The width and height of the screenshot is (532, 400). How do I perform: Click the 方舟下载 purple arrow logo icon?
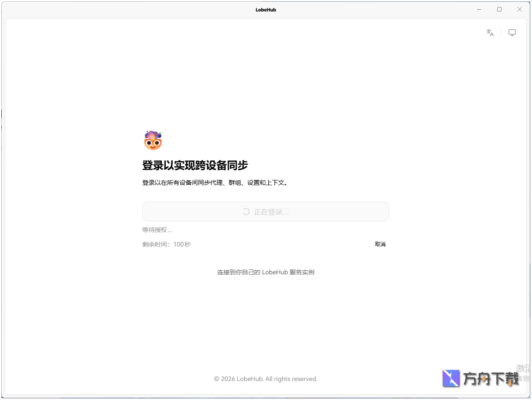(450, 378)
